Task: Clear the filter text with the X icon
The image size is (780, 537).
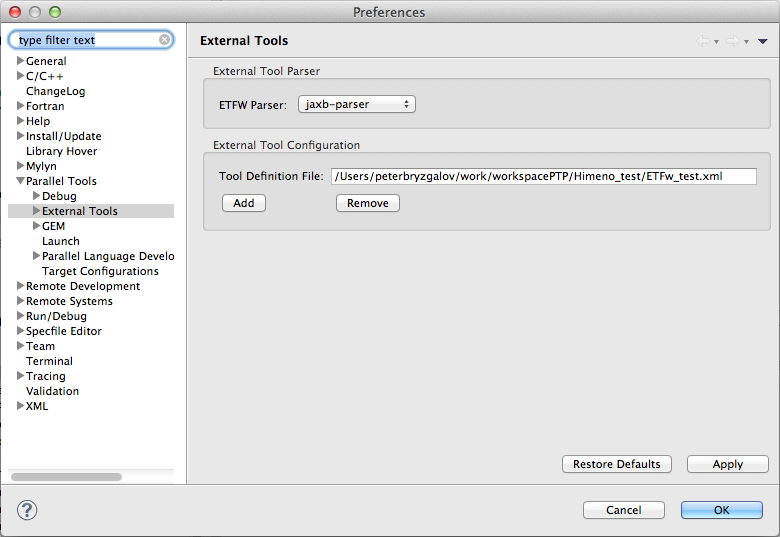Action: coord(165,40)
